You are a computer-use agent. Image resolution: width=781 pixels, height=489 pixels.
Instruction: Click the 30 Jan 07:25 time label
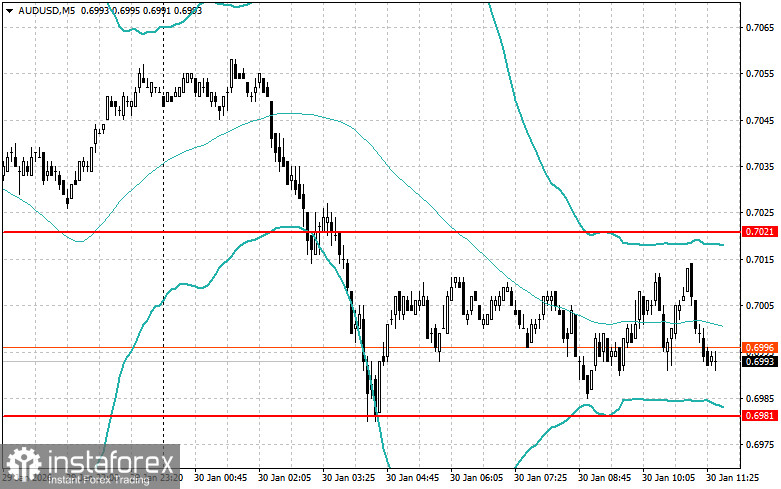[540, 478]
